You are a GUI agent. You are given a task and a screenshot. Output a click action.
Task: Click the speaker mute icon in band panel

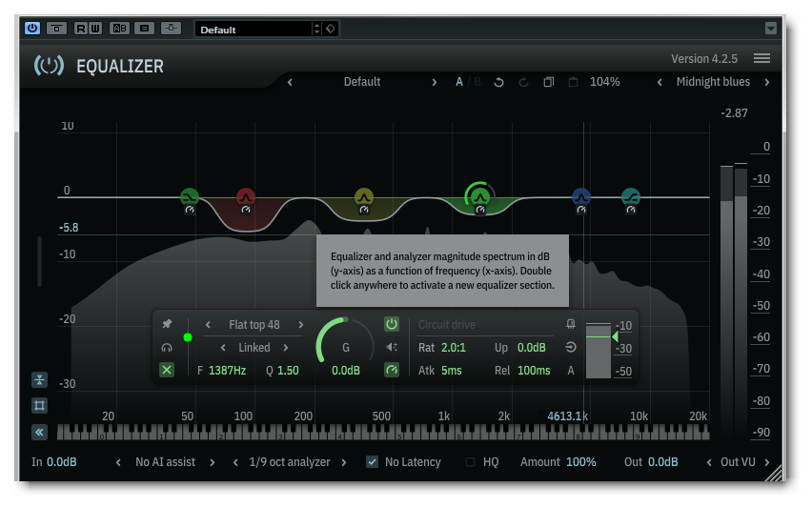392,347
